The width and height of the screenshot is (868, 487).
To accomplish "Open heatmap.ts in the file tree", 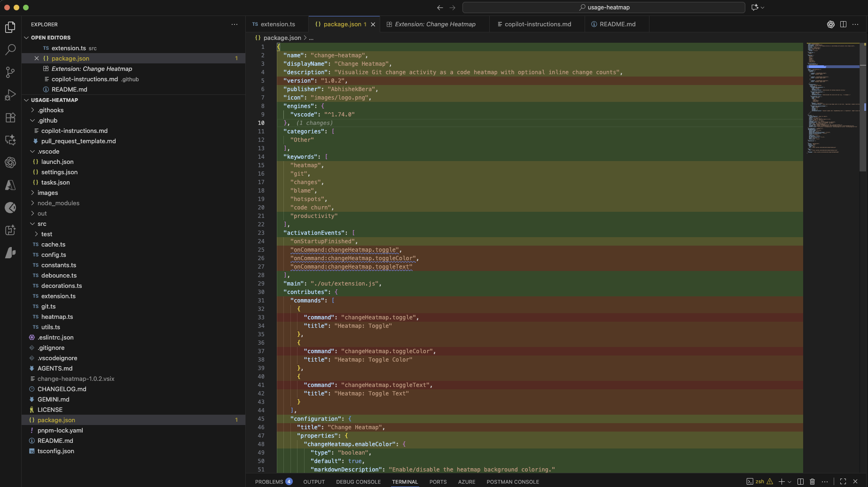I will click(57, 317).
